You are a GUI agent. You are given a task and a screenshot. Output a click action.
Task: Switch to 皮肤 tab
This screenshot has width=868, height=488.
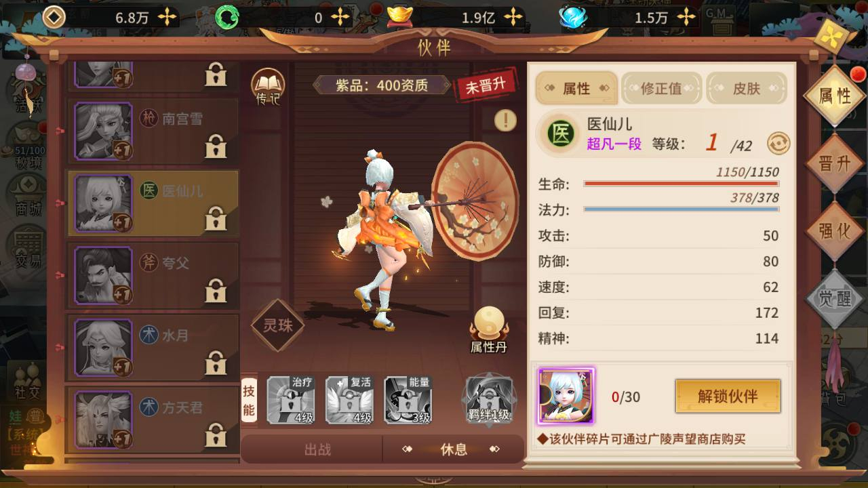click(746, 89)
